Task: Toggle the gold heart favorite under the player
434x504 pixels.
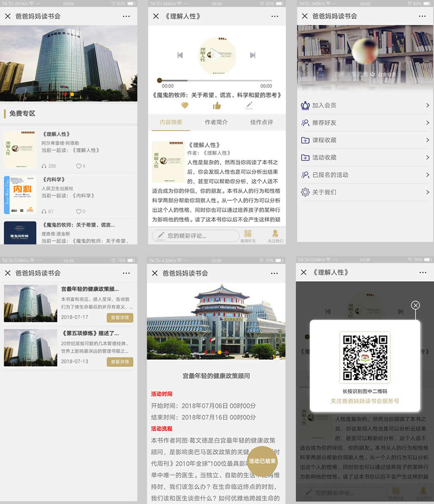Action: point(185,106)
